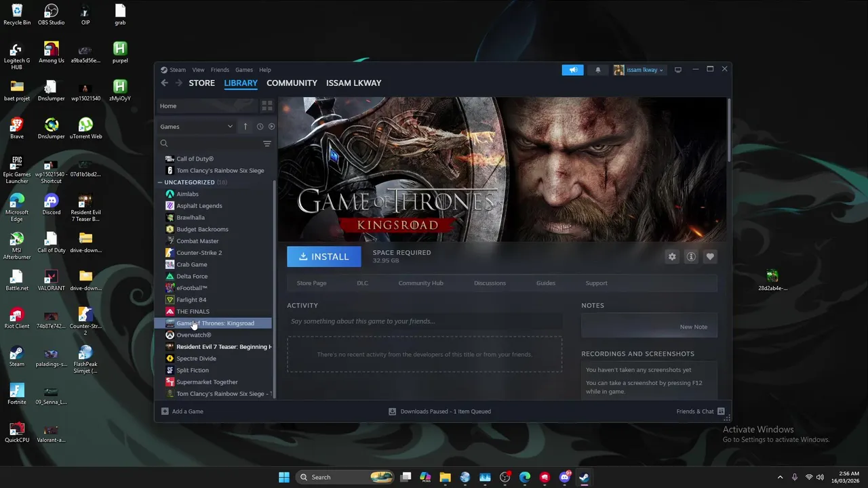This screenshot has height=488, width=868.
Task: Select Spectre Divide in library list
Action: pos(196,359)
